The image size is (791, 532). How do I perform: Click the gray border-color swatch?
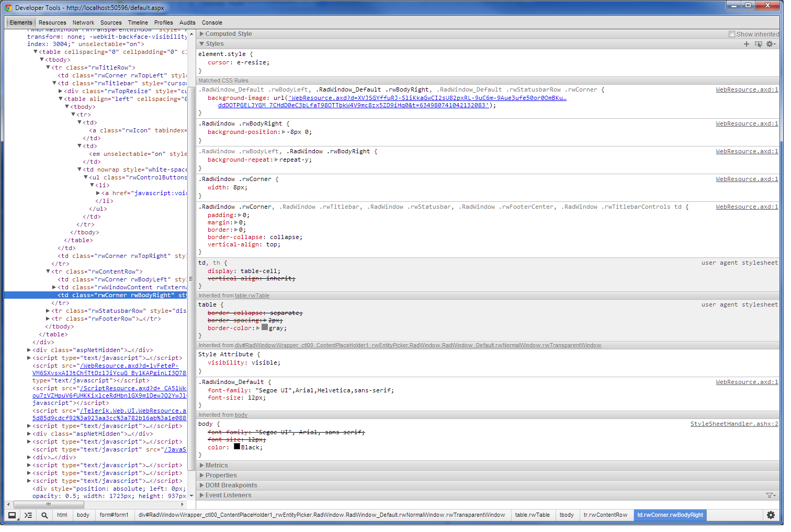point(265,328)
